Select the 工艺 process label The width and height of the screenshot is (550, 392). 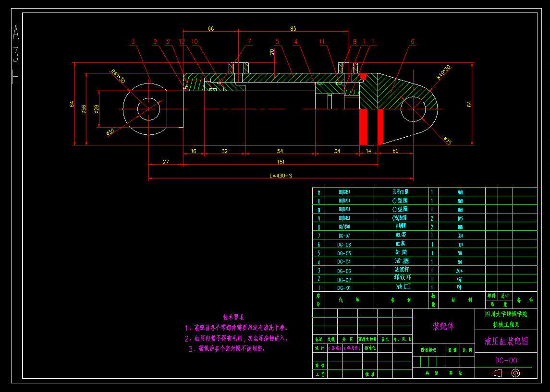[320, 374]
